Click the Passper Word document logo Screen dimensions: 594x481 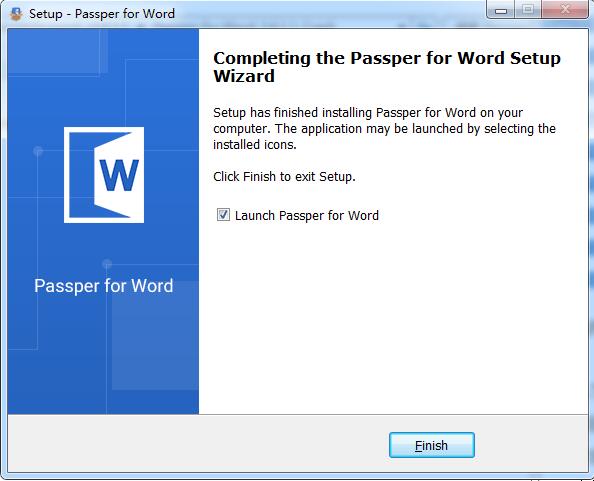coord(104,175)
